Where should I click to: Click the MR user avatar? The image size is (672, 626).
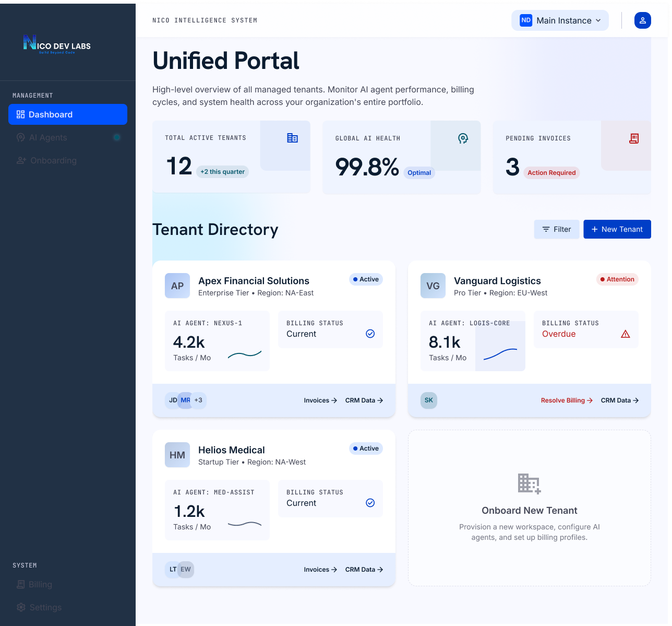pyautogui.click(x=185, y=400)
